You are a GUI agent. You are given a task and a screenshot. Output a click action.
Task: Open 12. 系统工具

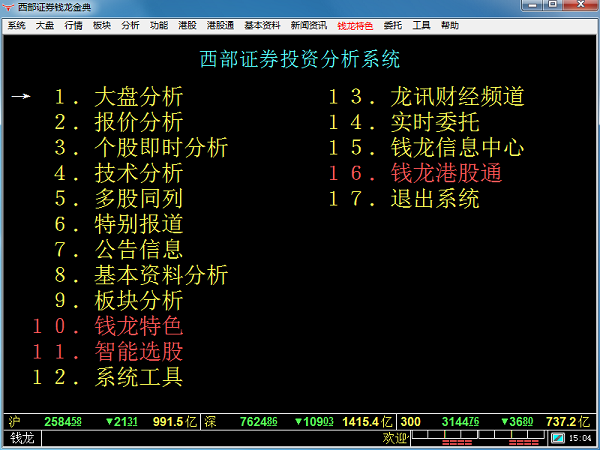(x=138, y=377)
